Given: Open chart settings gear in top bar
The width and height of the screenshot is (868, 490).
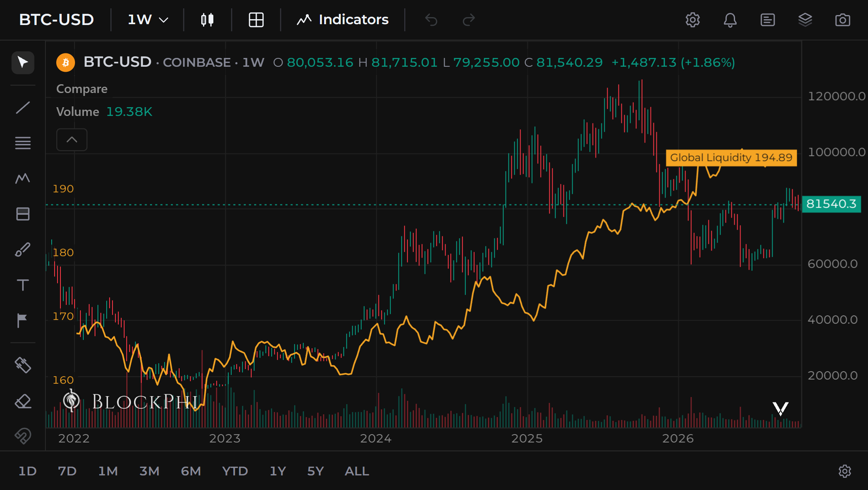Looking at the screenshot, I should pos(693,20).
